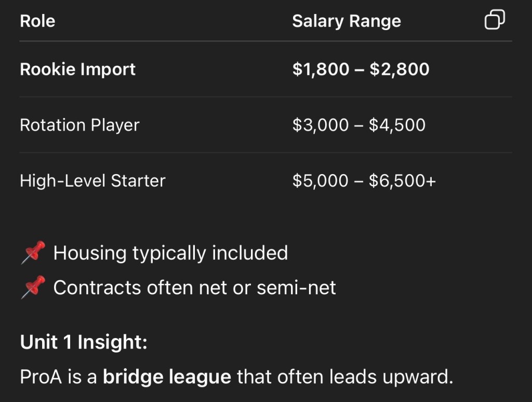Viewport: 532px width, 402px height.
Task: Select the Salary Range column header
Action: pyautogui.click(x=347, y=21)
